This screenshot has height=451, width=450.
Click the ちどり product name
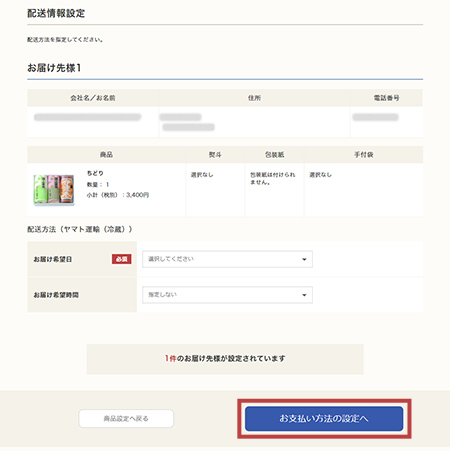point(95,173)
